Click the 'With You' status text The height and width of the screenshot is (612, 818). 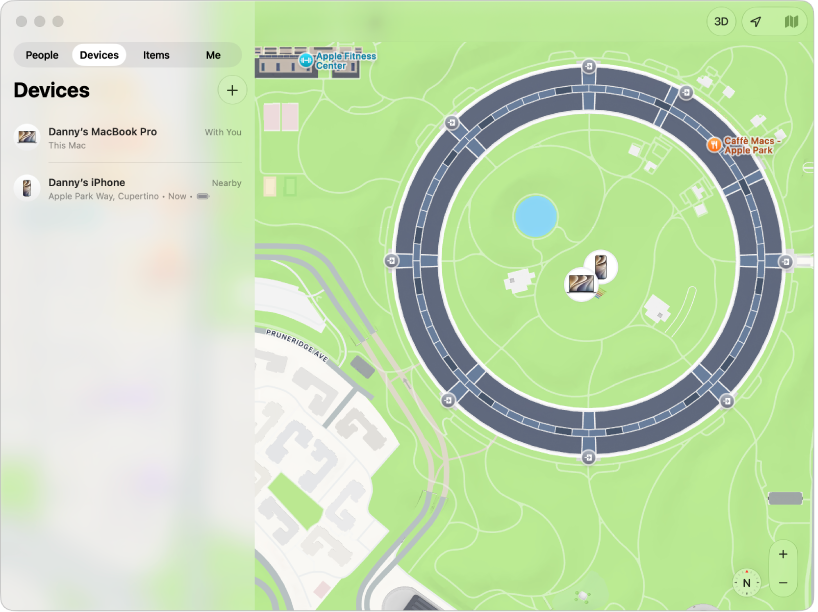point(223,133)
